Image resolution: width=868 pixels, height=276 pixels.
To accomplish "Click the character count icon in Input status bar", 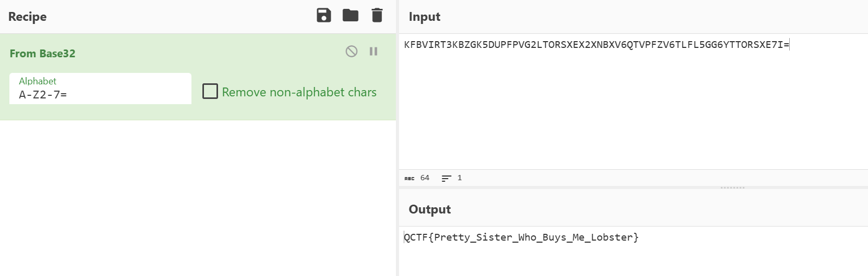I will [409, 178].
